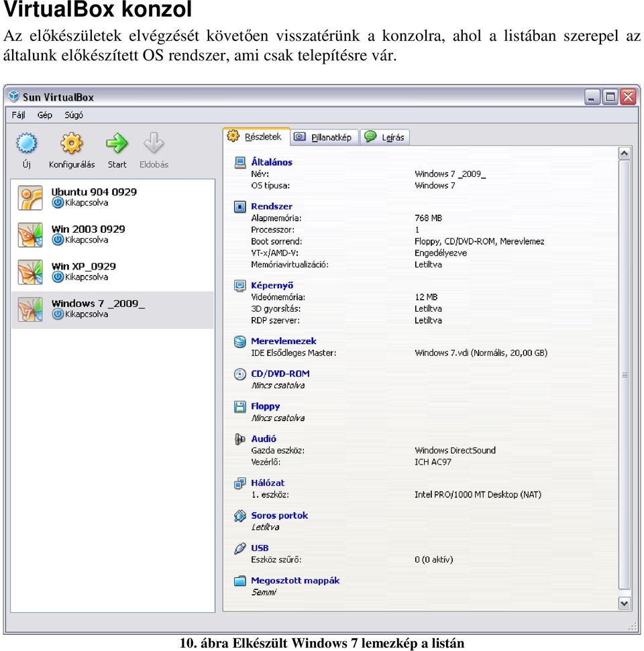644x651 pixels.
Task: Click the Új (New) machine icon
Action: pyautogui.click(x=27, y=143)
